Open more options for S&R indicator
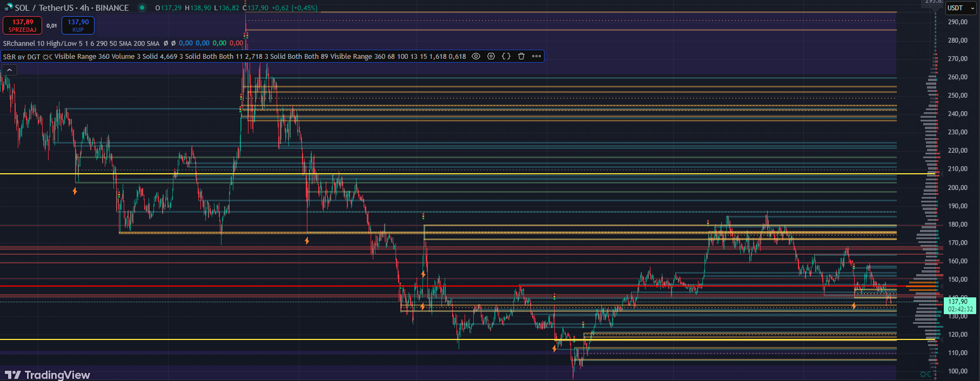The width and height of the screenshot is (980, 381). [x=536, y=56]
